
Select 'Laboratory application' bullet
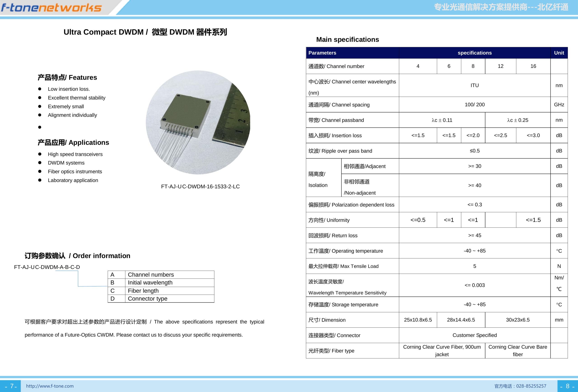(x=73, y=180)
